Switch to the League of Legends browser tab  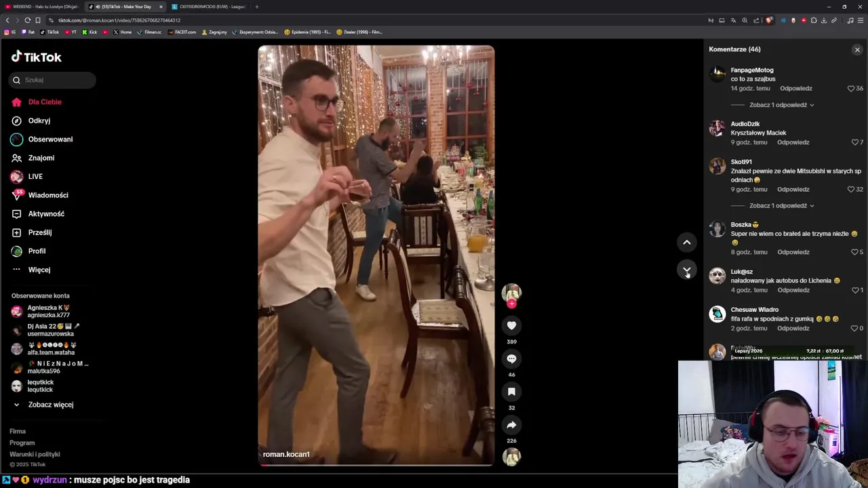209,7
